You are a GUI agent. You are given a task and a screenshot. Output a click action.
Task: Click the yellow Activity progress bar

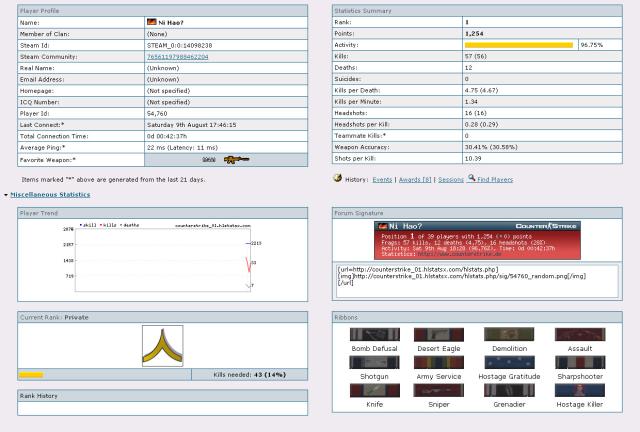coord(519,45)
